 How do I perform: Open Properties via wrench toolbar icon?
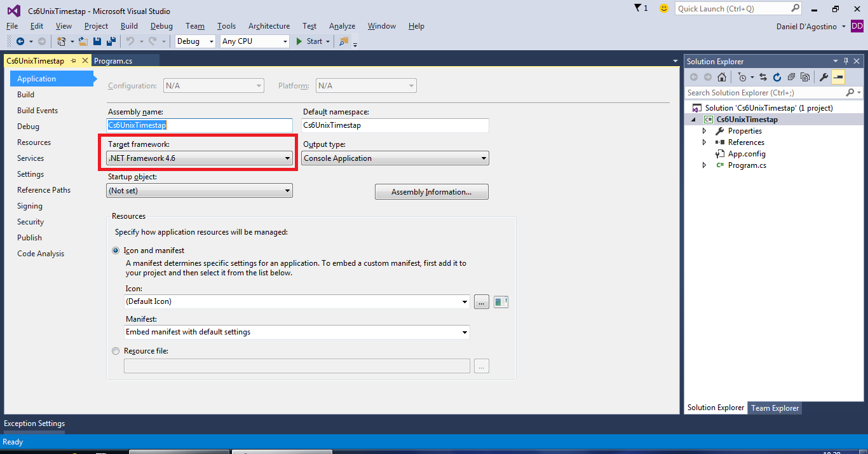coord(824,78)
